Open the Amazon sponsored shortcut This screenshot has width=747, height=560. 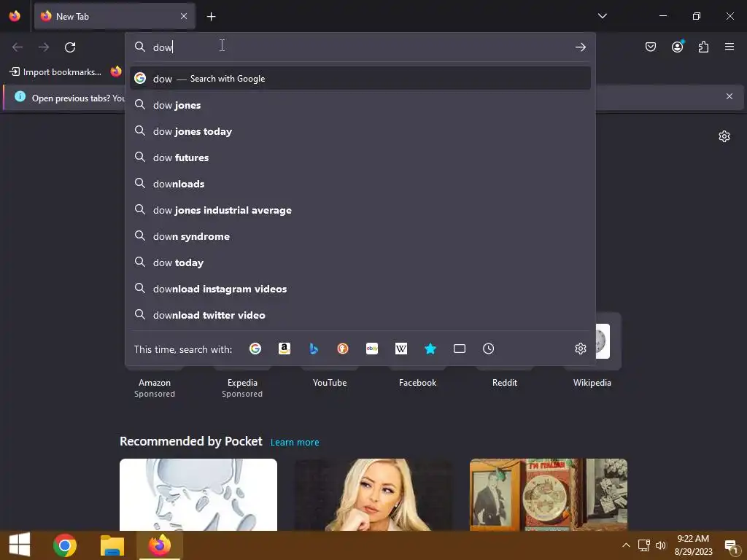pyautogui.click(x=155, y=382)
